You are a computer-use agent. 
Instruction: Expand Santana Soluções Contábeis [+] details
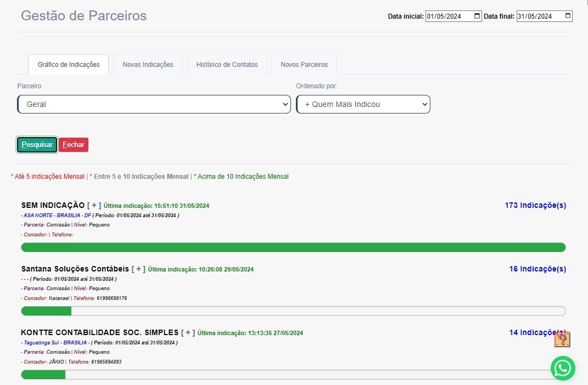click(138, 269)
